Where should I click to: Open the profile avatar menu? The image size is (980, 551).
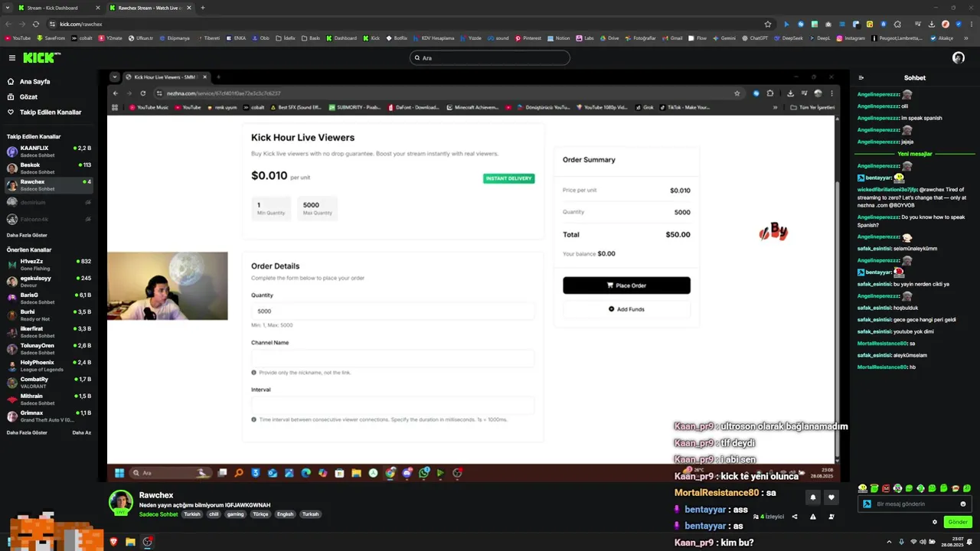point(958,57)
